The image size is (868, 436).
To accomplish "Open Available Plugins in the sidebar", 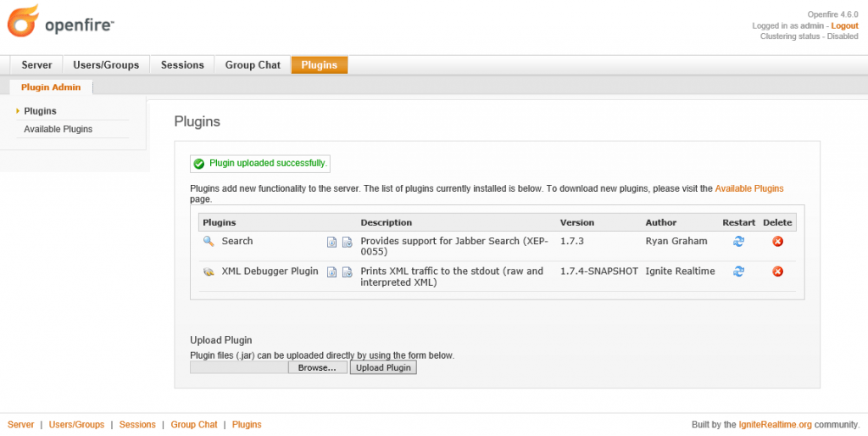I will coord(58,129).
